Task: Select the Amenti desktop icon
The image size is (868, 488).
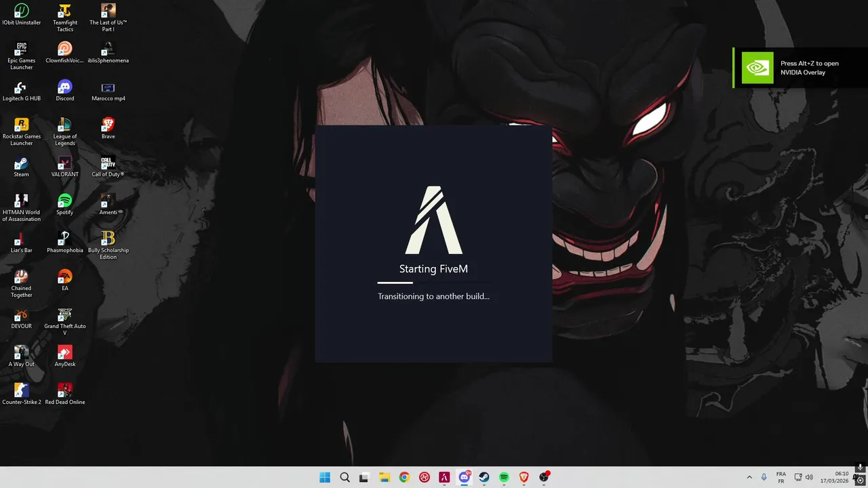Action: pos(108,205)
